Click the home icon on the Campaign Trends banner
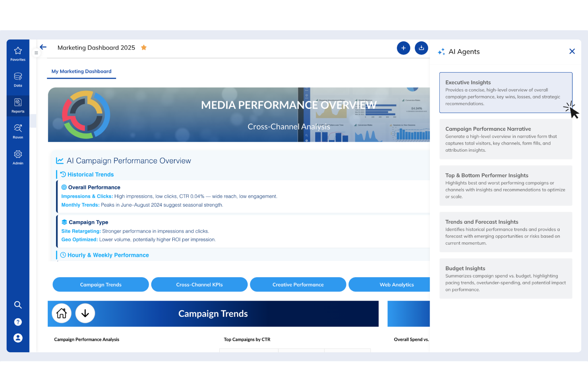Viewport: 588px width, 392px height. coord(62,313)
